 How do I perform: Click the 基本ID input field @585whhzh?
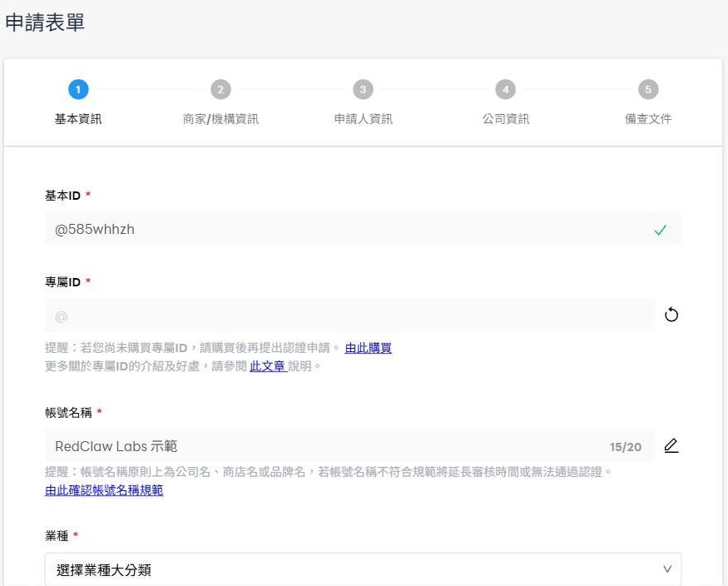pos(363,229)
